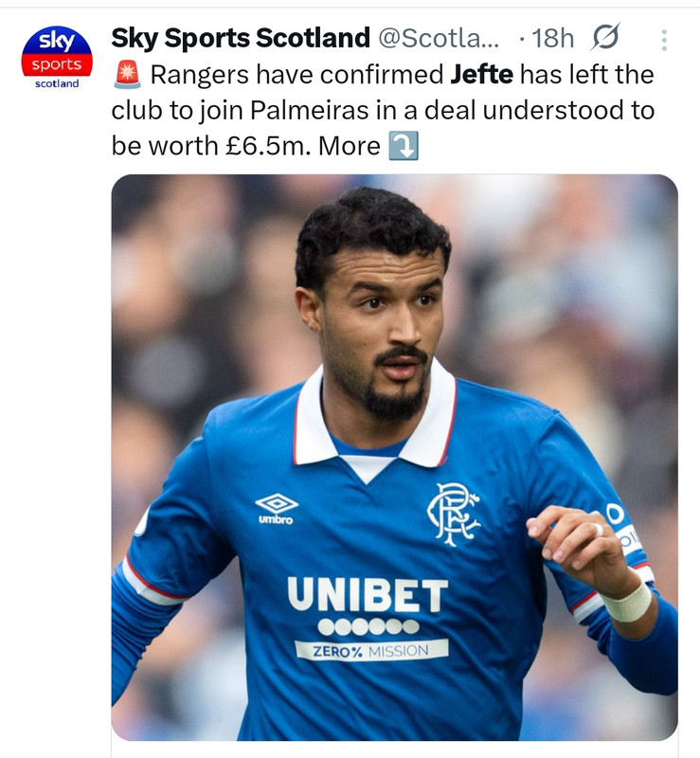Click the word More in the tweet
The image size is (700, 758).
350,146
